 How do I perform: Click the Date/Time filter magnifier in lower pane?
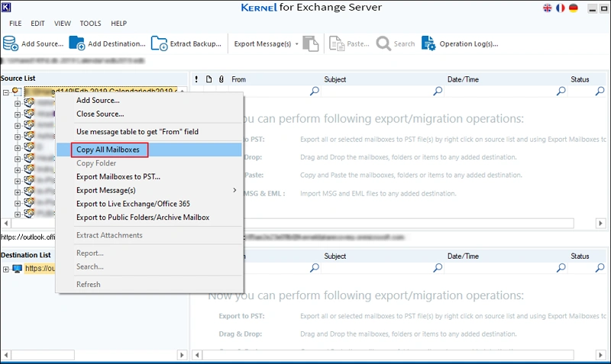pyautogui.click(x=561, y=268)
